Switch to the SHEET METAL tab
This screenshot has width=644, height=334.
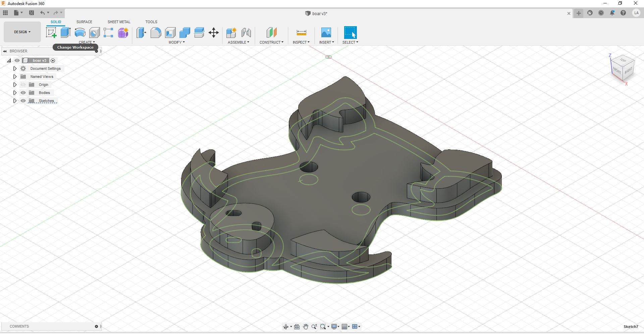[x=119, y=22]
